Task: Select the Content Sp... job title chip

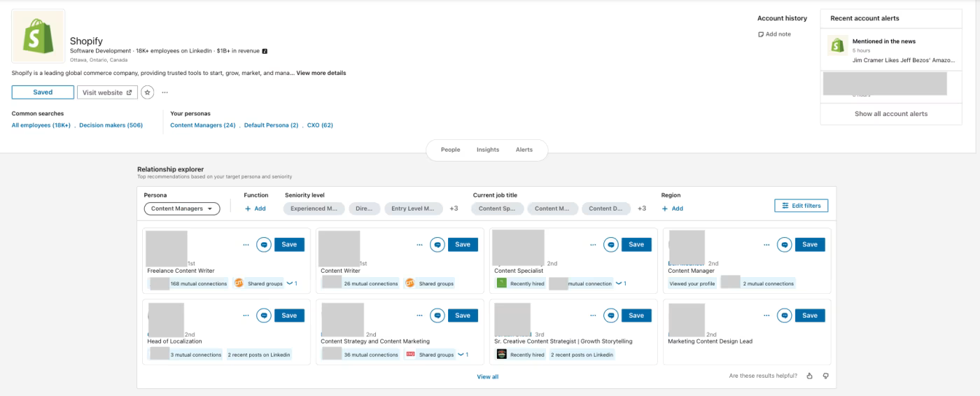Action: tap(497, 208)
